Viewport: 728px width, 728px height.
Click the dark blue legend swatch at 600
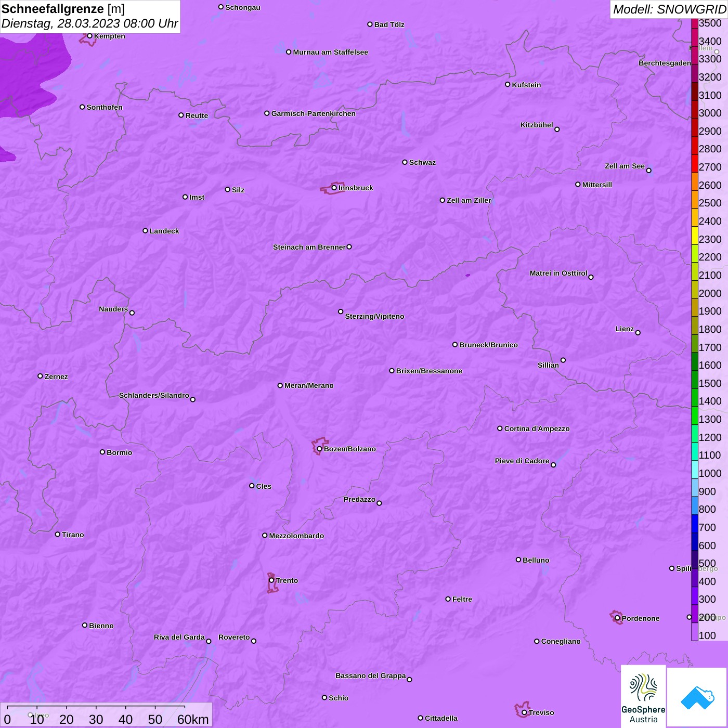695,541
